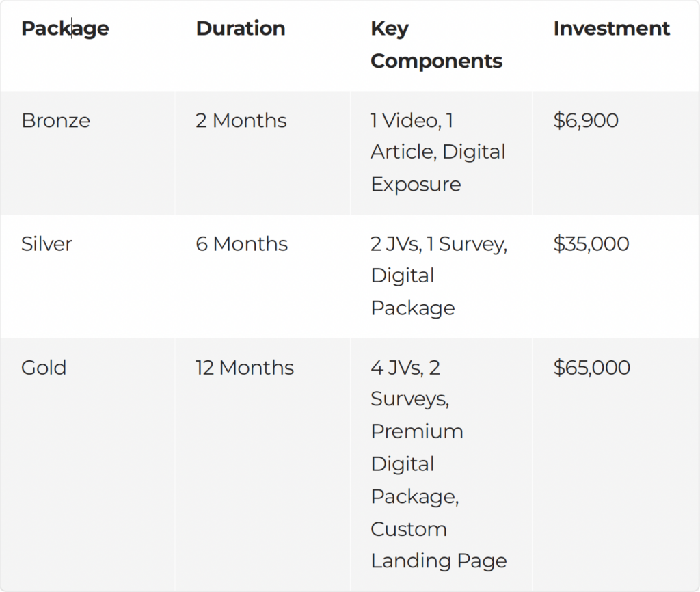
Task: Select the Silver package name cell
Action: pyautogui.click(x=46, y=244)
